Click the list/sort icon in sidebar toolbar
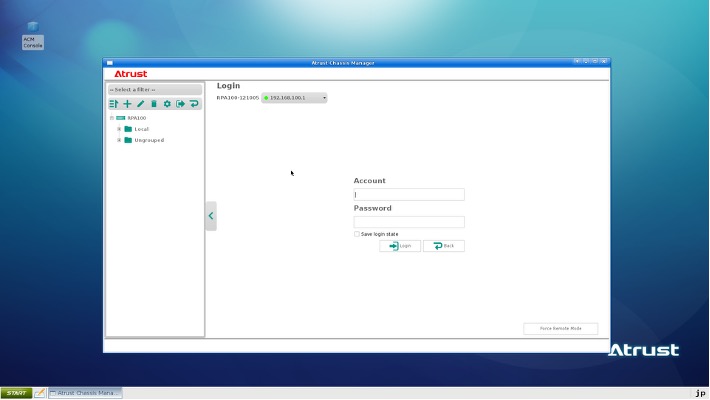 113,104
